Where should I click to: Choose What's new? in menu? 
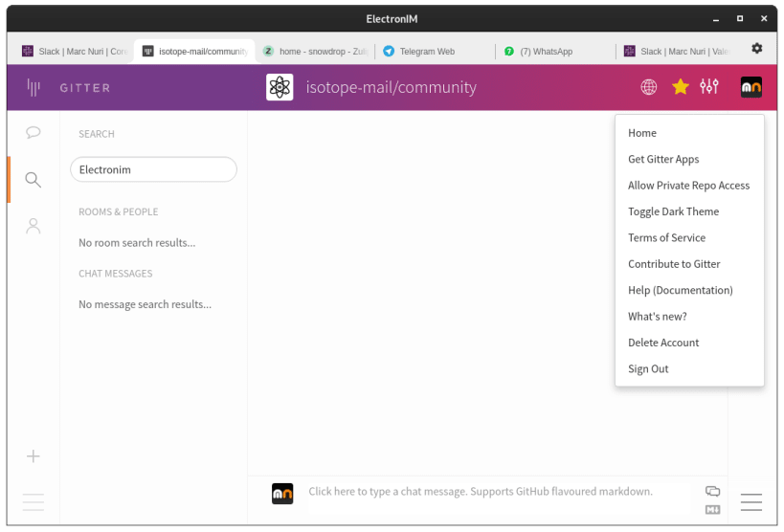point(689,317)
